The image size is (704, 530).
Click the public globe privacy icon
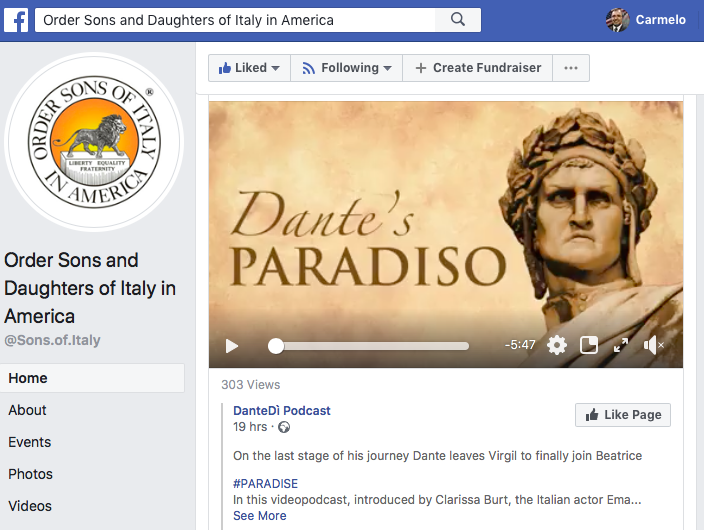click(x=284, y=427)
